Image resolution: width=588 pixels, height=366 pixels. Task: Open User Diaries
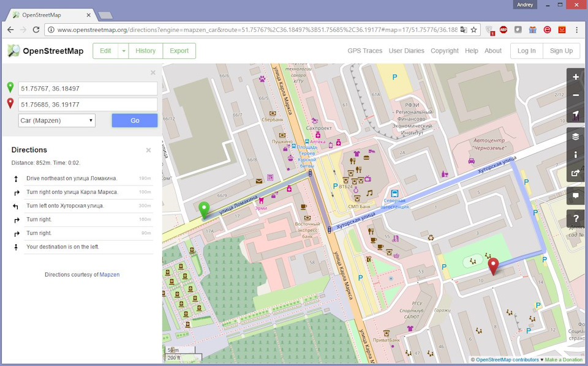pos(407,51)
